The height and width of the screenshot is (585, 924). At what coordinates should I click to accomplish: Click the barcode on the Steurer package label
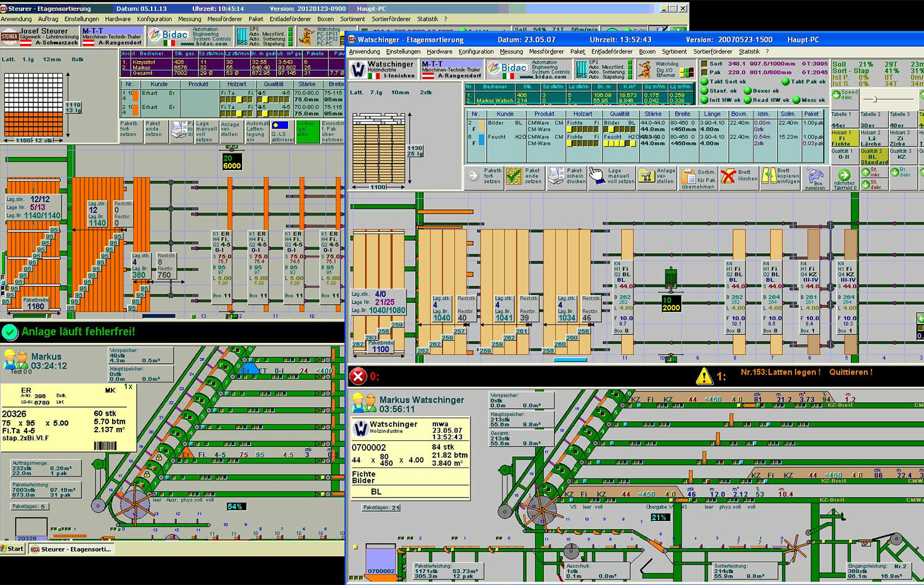[105, 446]
